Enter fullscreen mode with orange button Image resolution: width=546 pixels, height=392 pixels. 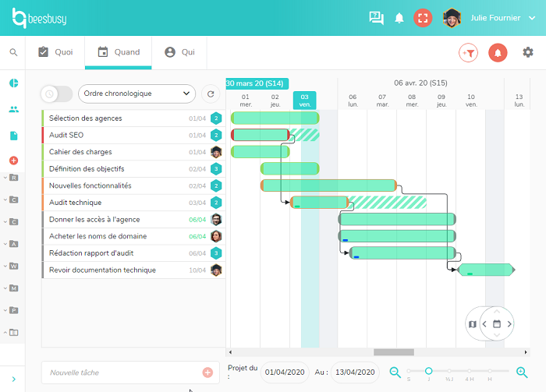423,18
